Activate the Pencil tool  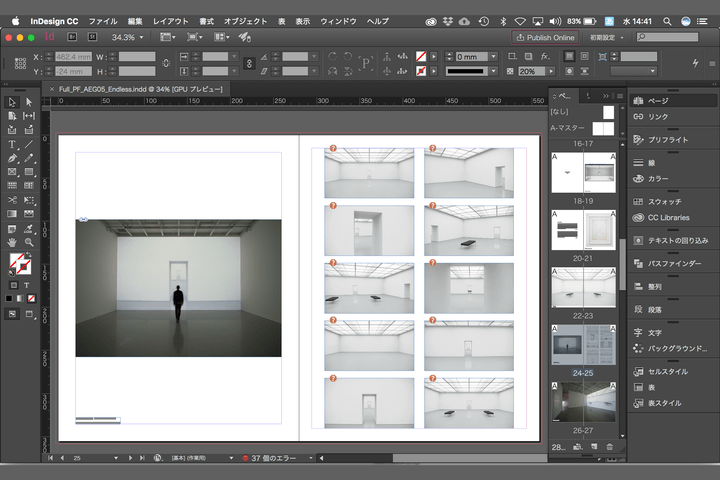tap(29, 158)
